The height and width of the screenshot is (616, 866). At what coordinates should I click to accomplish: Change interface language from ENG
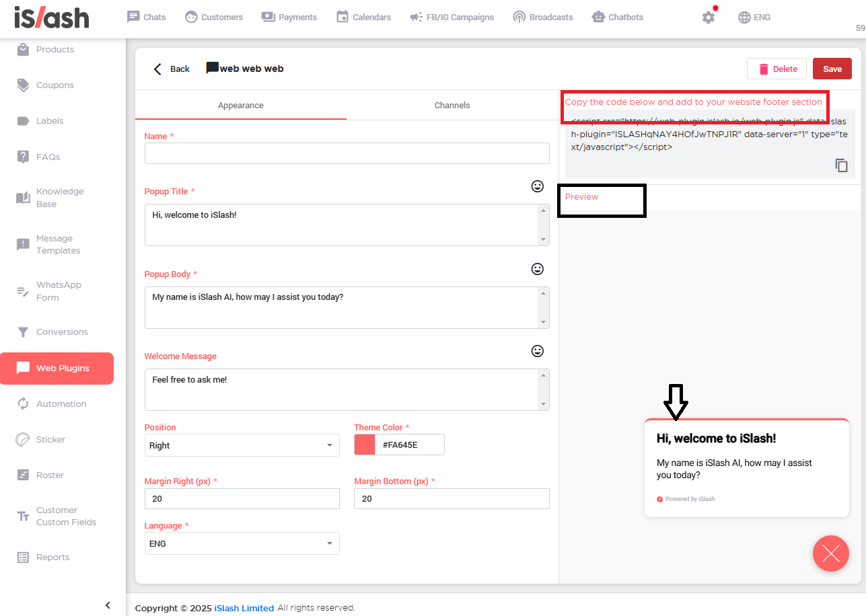click(754, 17)
